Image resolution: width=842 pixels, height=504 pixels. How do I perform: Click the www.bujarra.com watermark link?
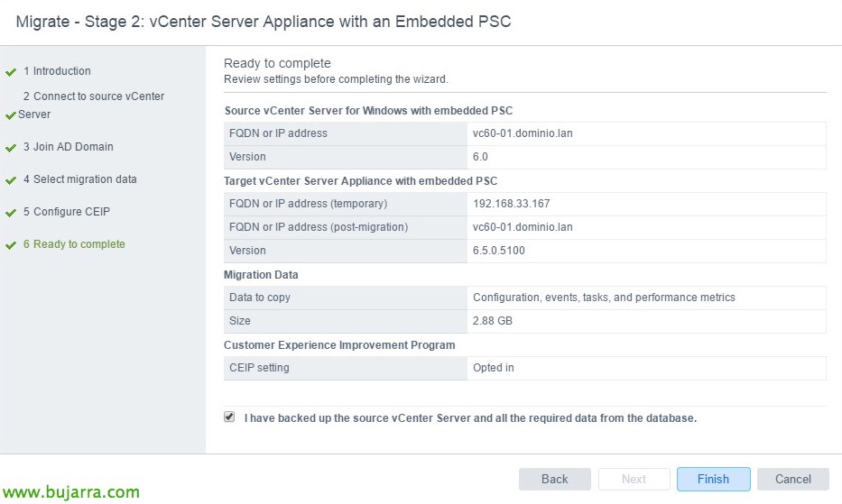[71, 492]
